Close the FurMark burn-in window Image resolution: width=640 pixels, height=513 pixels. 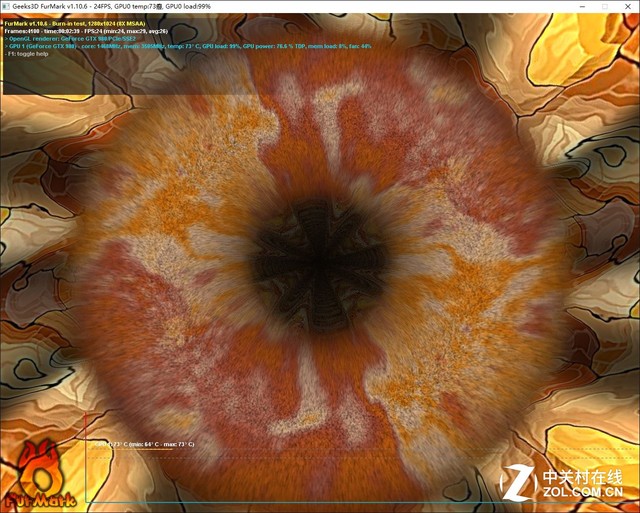pyautogui.click(x=626, y=6)
